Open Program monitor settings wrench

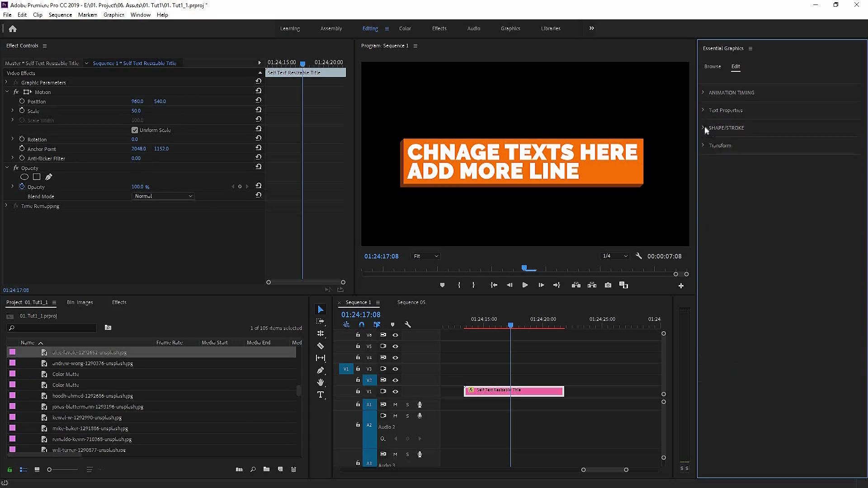[639, 256]
